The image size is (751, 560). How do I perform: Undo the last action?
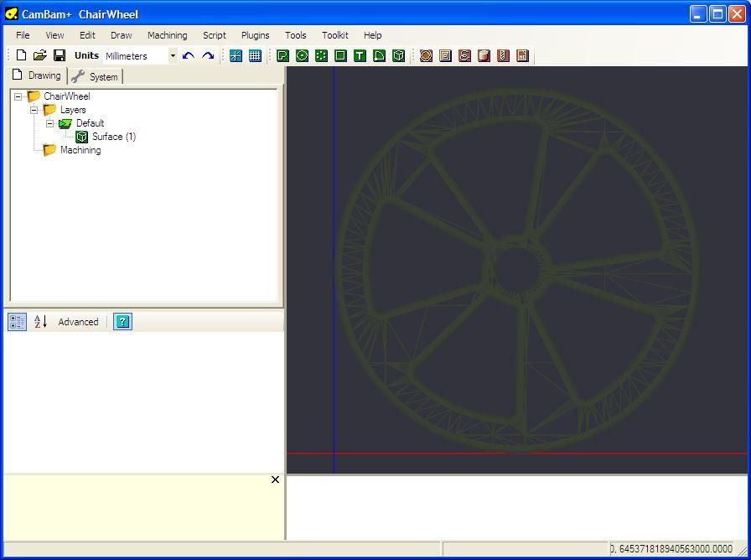[x=189, y=55]
